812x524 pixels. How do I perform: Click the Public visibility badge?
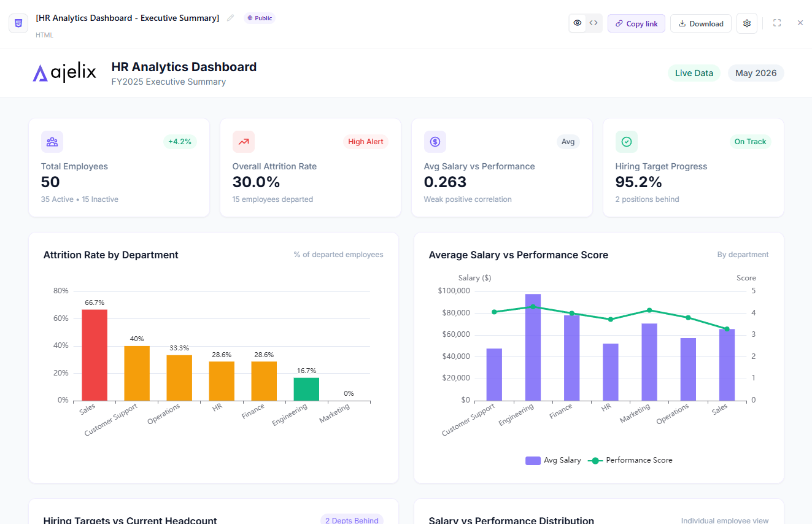point(260,18)
